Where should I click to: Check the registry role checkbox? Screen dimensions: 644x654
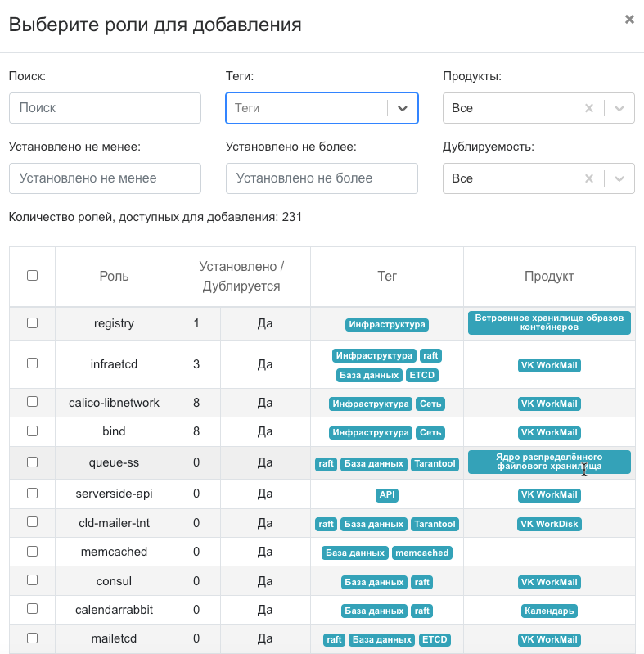(x=32, y=323)
